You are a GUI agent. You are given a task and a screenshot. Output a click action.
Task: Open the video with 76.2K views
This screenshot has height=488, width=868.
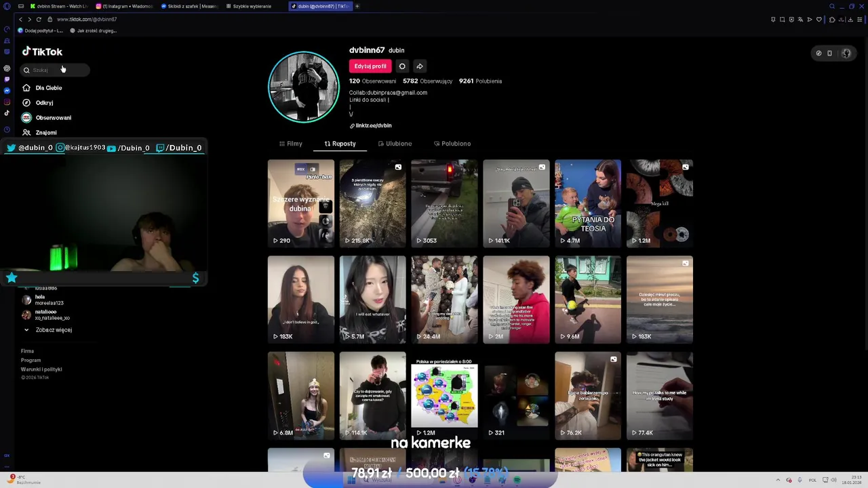point(589,396)
